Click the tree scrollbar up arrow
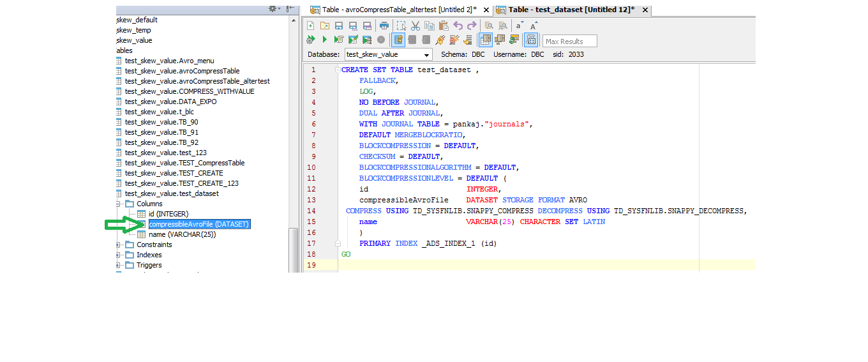868x362 pixels. point(294,20)
